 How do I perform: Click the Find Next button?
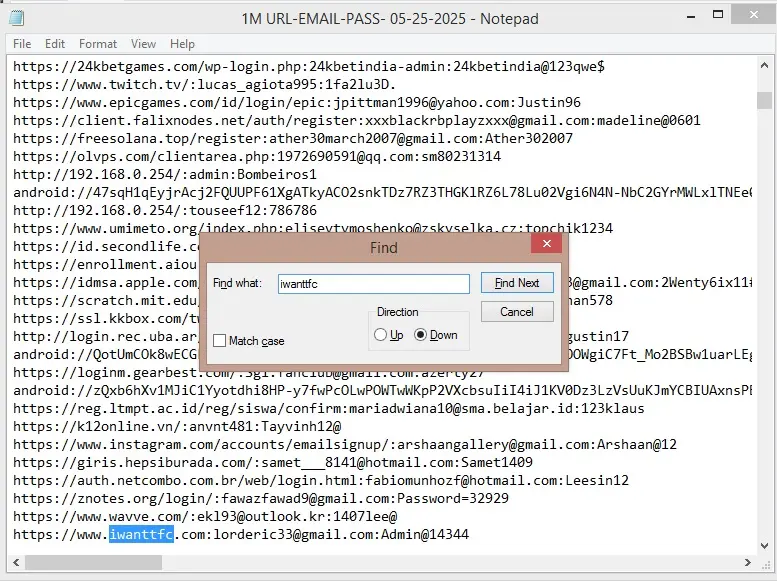tap(517, 283)
